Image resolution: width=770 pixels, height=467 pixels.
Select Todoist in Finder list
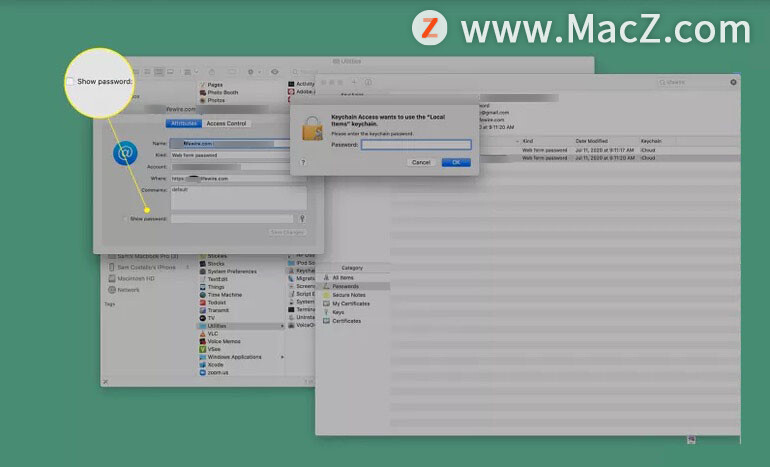216,303
